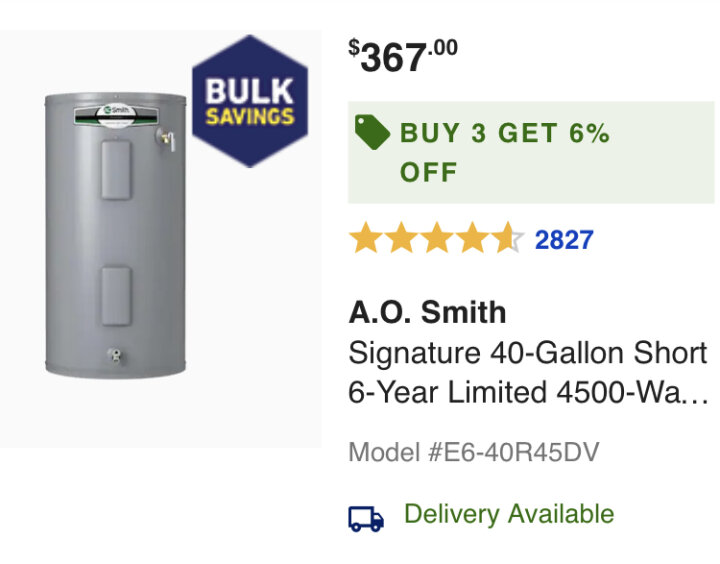Click the Bulk Savings hexagon badge
Screen dimensions: 720x564
tap(250, 101)
